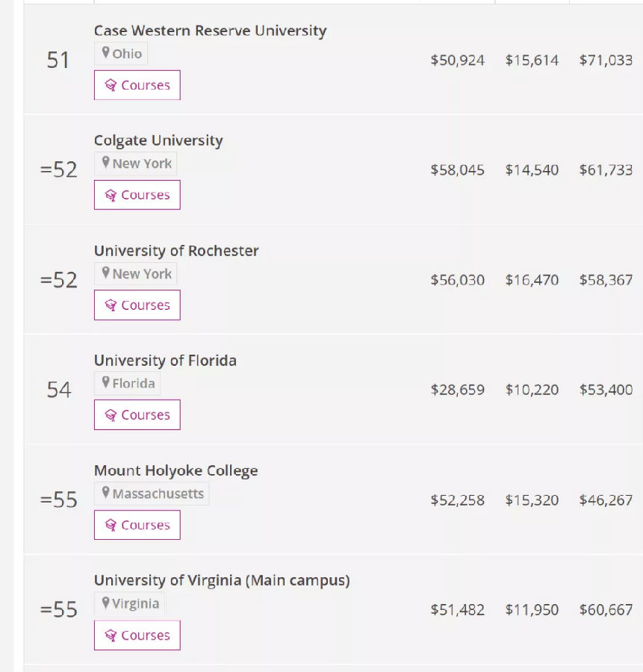Image resolution: width=643 pixels, height=672 pixels.
Task: Click the location pin beside Virginia
Action: [x=106, y=603]
